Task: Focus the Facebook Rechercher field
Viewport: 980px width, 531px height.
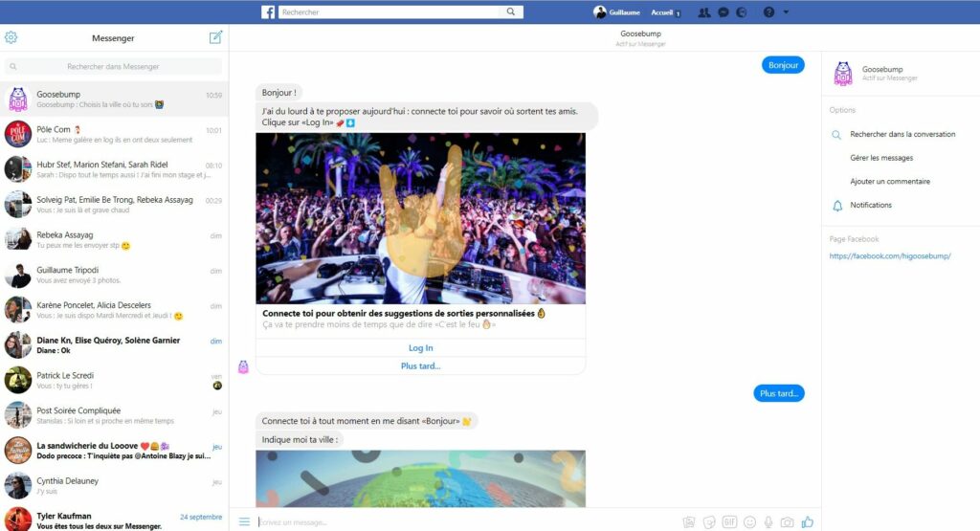Action: click(x=390, y=11)
